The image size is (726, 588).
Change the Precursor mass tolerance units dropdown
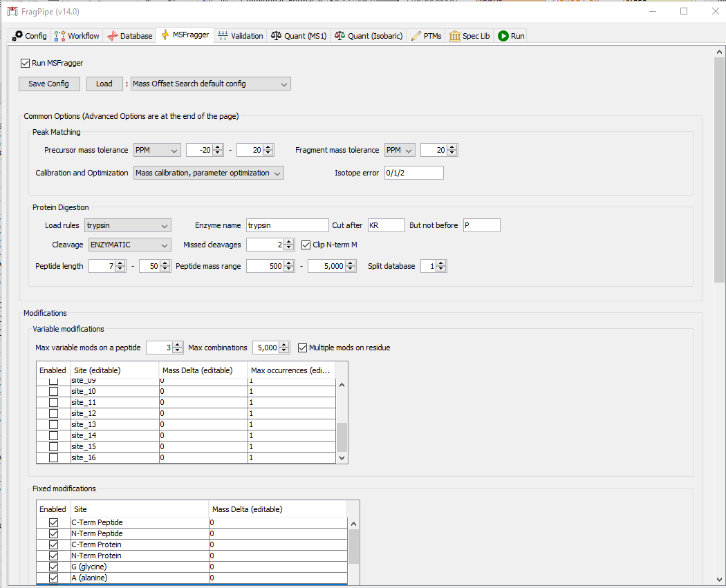157,149
